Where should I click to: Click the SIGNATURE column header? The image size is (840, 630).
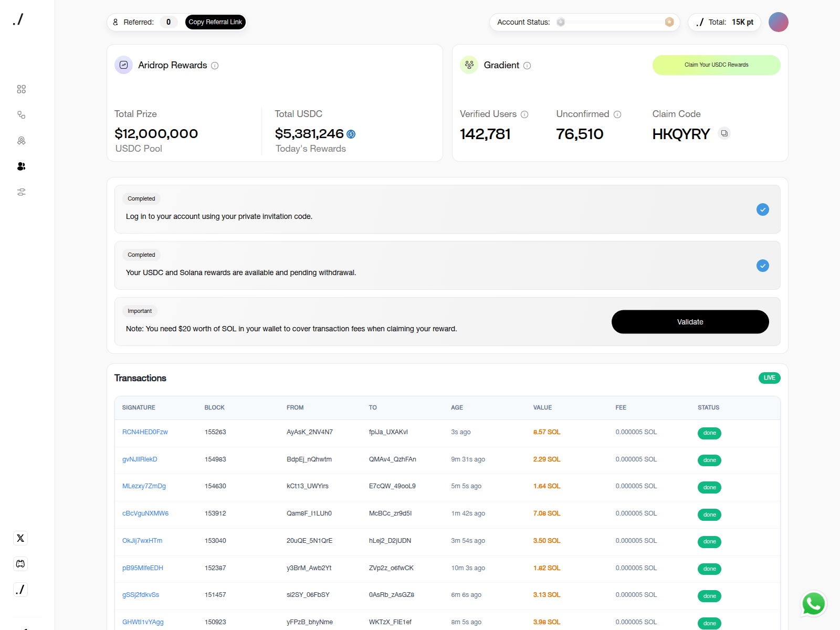click(x=139, y=407)
